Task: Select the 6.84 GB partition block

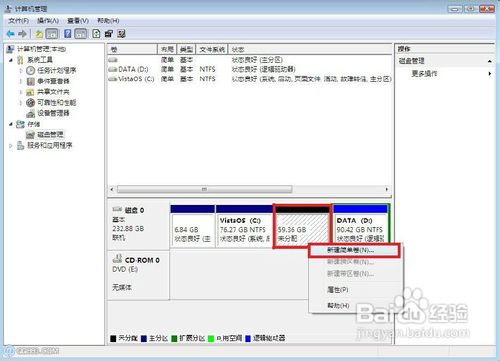Action: [x=192, y=226]
